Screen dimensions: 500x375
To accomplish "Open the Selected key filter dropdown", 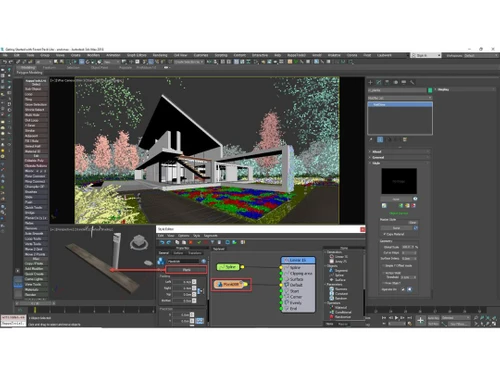I will [x=455, y=318].
